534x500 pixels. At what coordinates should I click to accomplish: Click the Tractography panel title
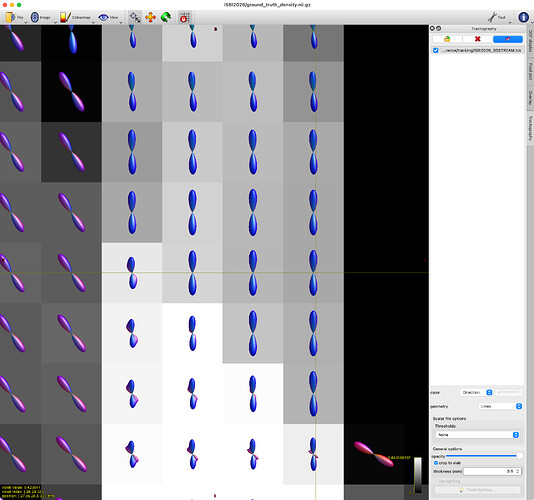tap(484, 29)
